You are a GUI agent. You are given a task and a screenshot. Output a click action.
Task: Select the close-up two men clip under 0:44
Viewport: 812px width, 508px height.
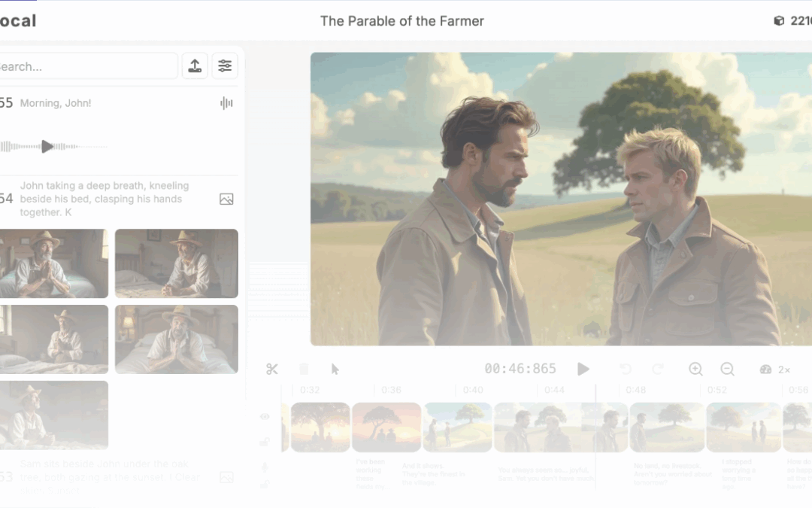tap(561, 427)
